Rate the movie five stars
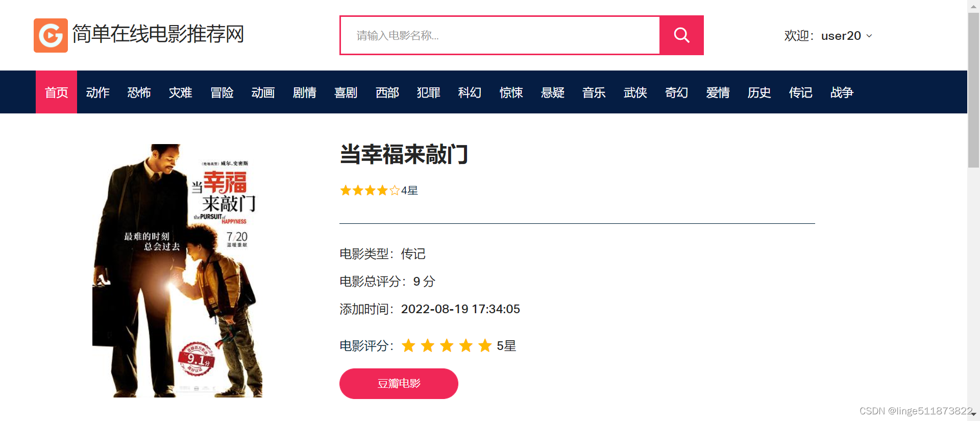 pos(485,346)
